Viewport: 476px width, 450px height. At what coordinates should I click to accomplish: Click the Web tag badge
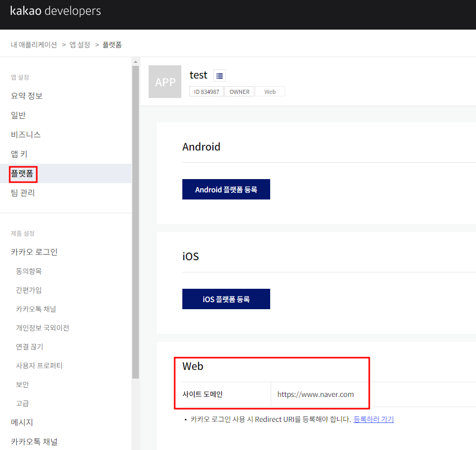point(270,91)
